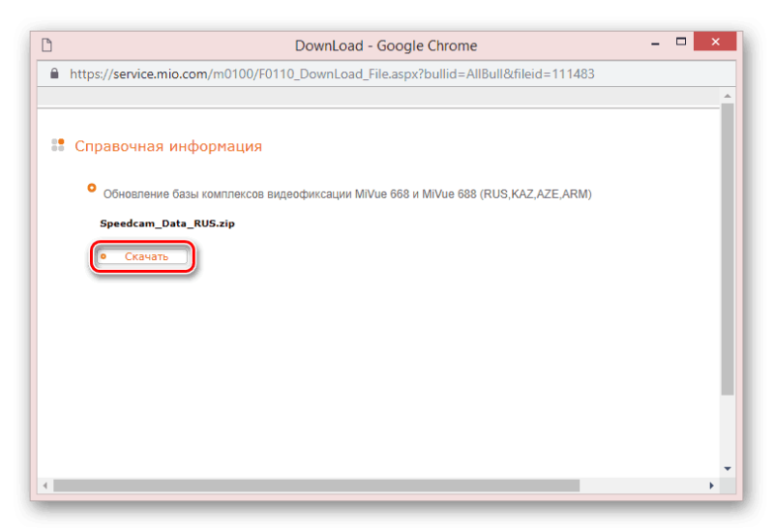Close the DownLoad Chrome window
Image resolution: width=774 pixels, height=532 pixels.
pos(715,42)
